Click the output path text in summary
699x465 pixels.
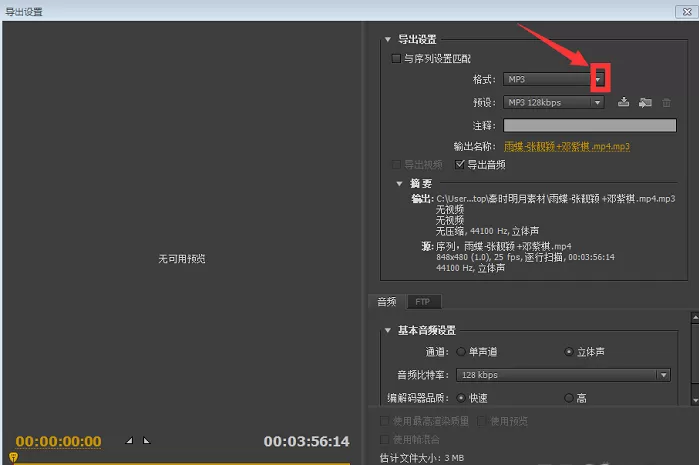(555, 198)
